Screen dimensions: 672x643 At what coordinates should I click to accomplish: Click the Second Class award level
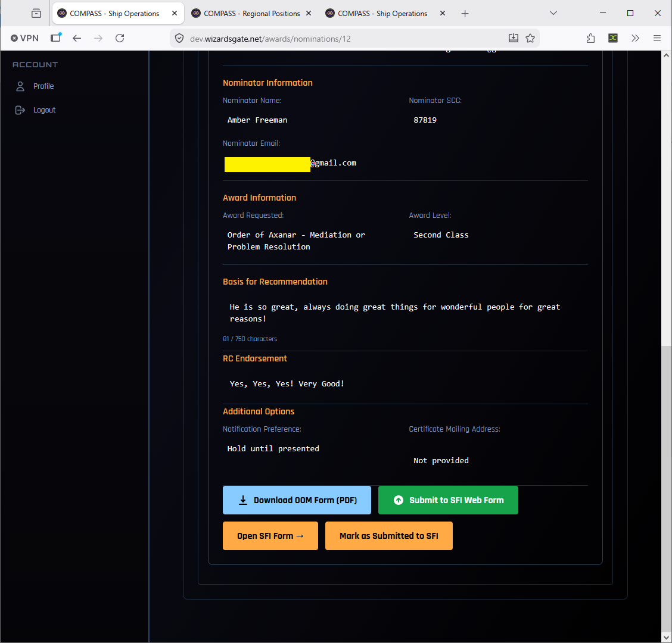tap(441, 235)
